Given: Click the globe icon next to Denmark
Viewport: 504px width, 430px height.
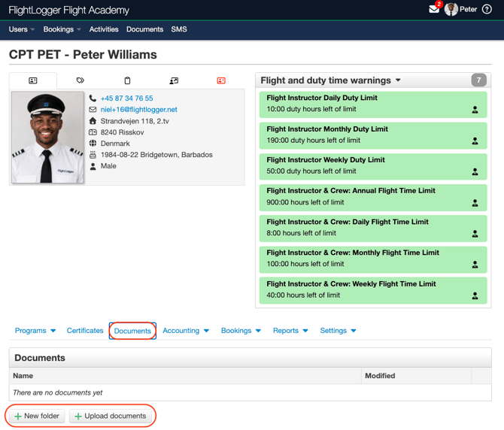Looking at the screenshot, I should tap(93, 144).
